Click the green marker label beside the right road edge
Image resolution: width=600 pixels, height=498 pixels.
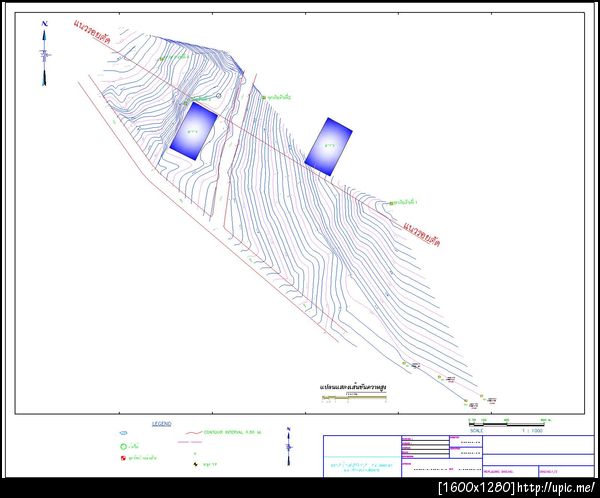(x=279, y=98)
